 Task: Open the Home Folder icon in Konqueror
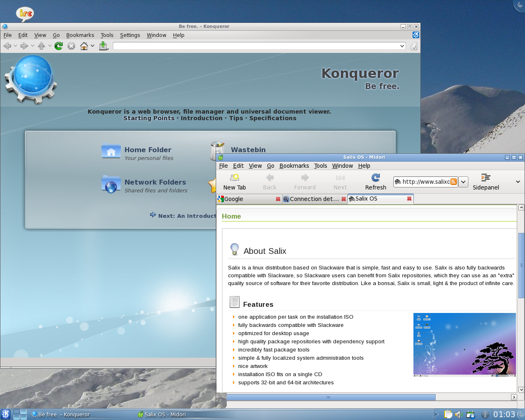pyautogui.click(x=111, y=151)
